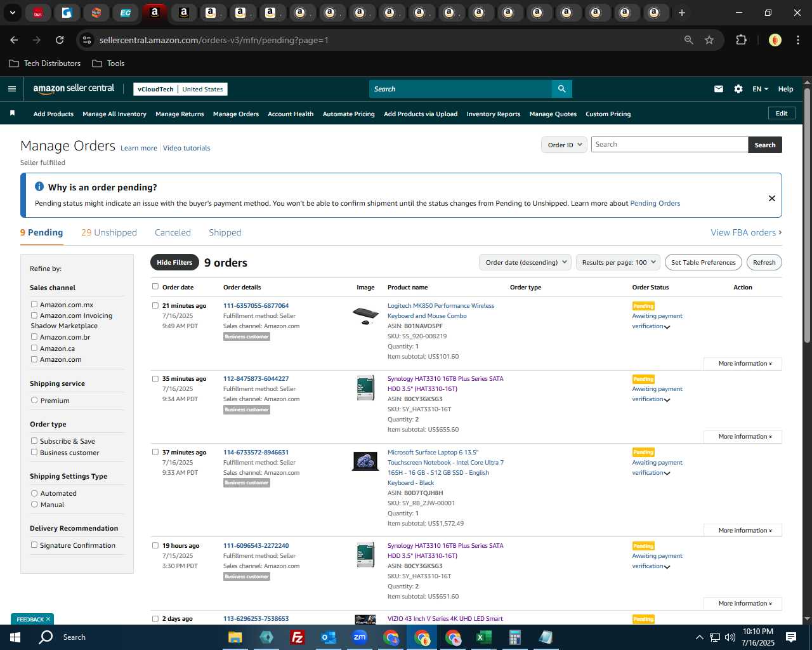This screenshot has height=650, width=812.
Task: Open the EN language dropdown
Action: (x=760, y=89)
